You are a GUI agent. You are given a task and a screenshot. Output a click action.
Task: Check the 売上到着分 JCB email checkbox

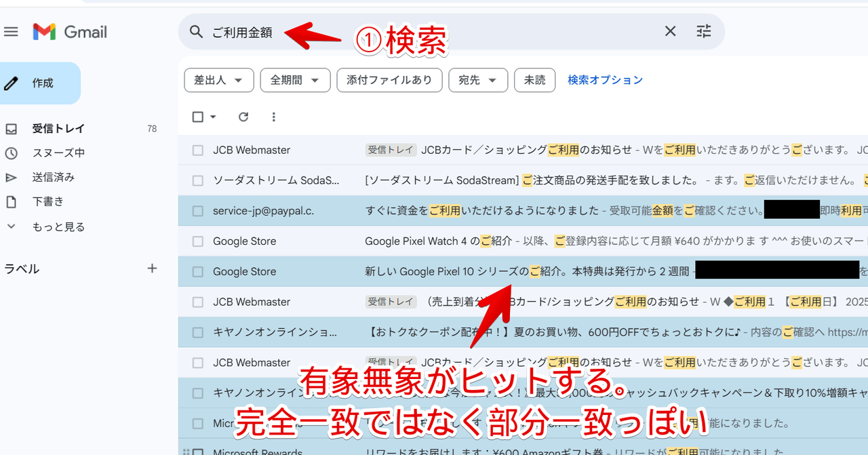[198, 302]
